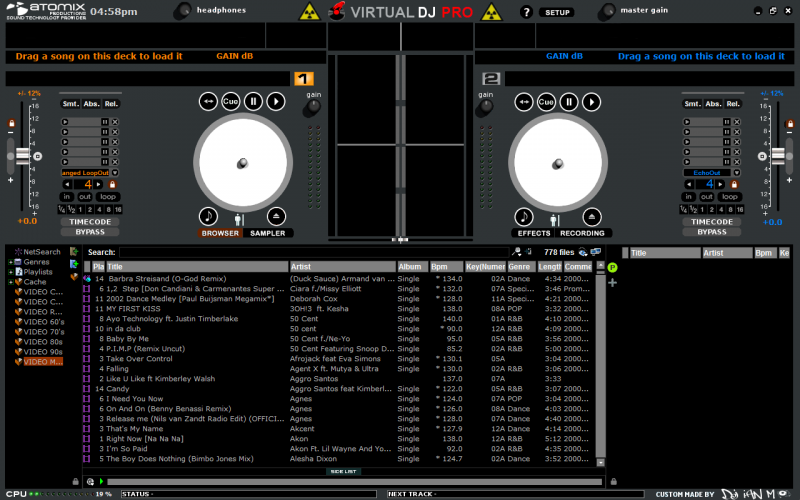
Task: Switch to the SAMPLER tab
Action: click(x=268, y=233)
